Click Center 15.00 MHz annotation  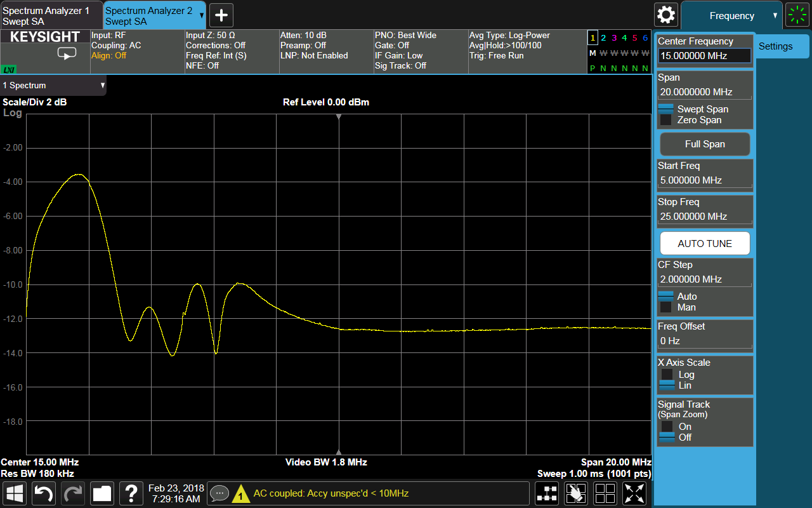coord(40,462)
